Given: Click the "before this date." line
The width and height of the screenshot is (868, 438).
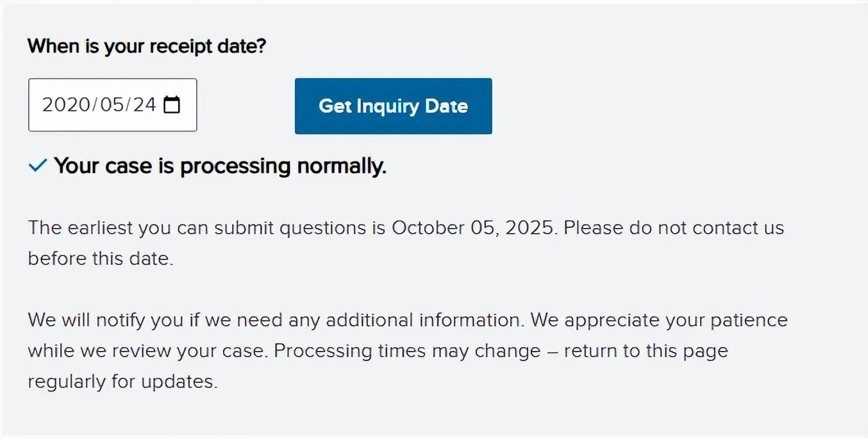Looking at the screenshot, I should point(100,259).
